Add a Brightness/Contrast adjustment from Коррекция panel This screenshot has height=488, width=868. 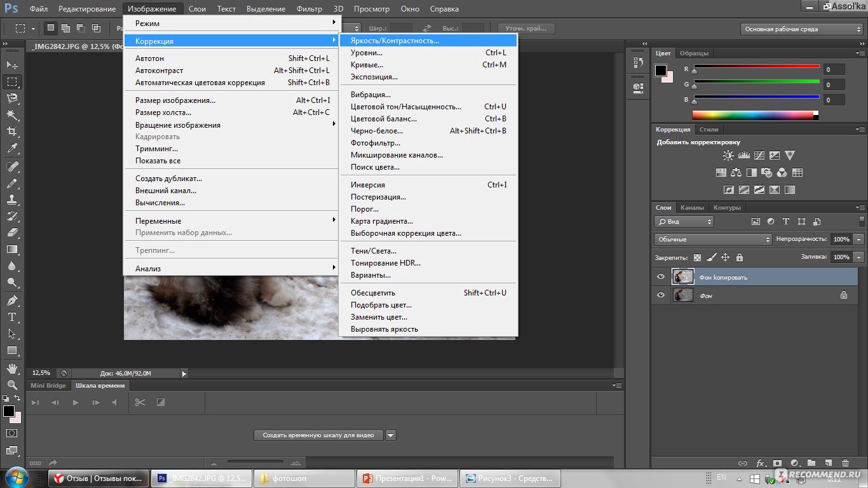728,156
